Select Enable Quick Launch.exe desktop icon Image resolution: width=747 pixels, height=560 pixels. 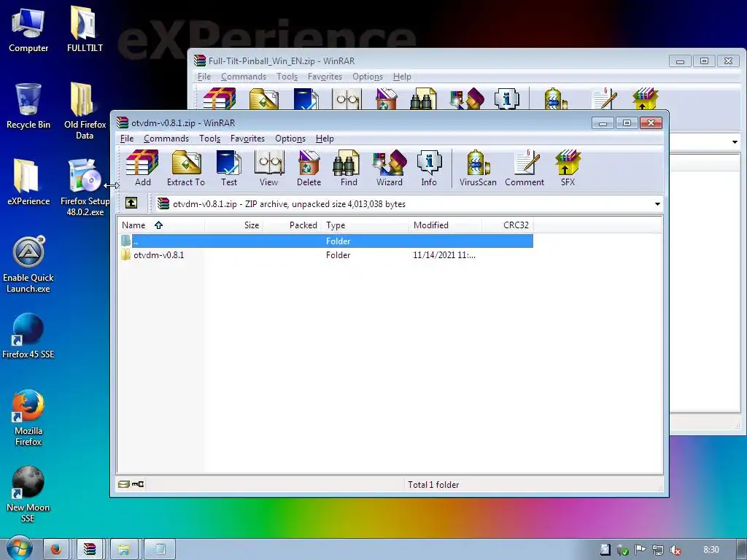click(28, 265)
